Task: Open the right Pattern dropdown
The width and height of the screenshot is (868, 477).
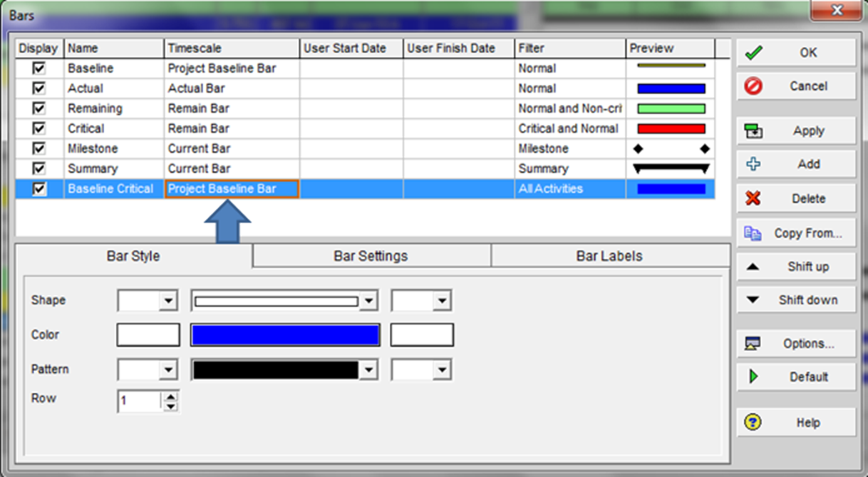Action: pyautogui.click(x=443, y=369)
